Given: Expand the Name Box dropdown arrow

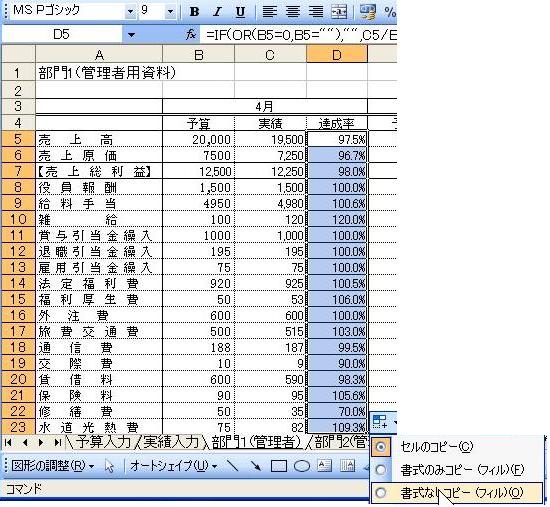Looking at the screenshot, I should (x=131, y=35).
